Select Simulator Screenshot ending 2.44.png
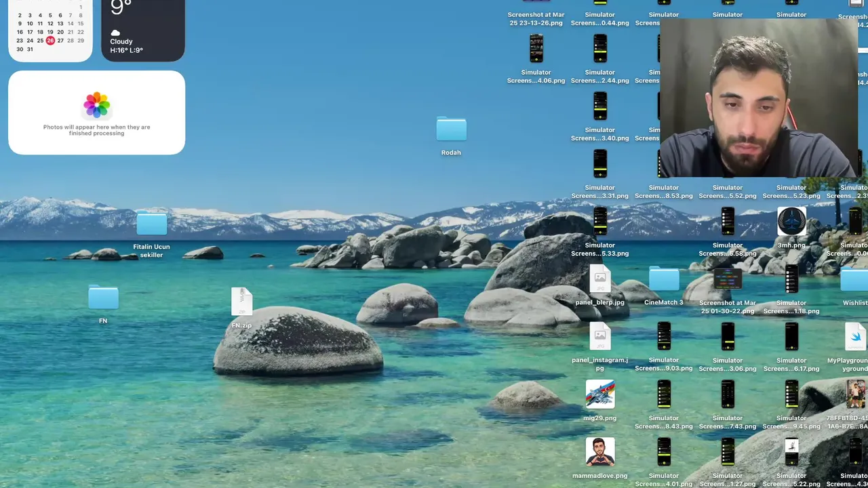 [x=600, y=49]
